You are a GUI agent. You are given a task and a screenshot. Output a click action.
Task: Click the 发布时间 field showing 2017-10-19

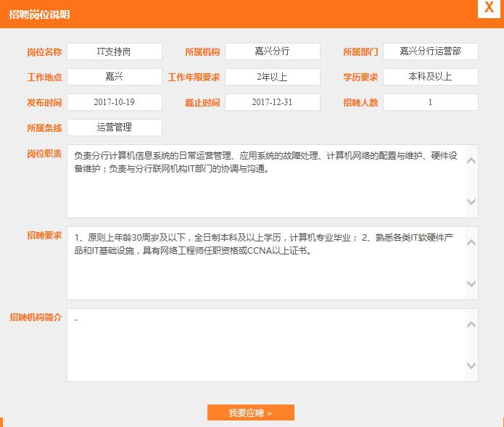(115, 102)
